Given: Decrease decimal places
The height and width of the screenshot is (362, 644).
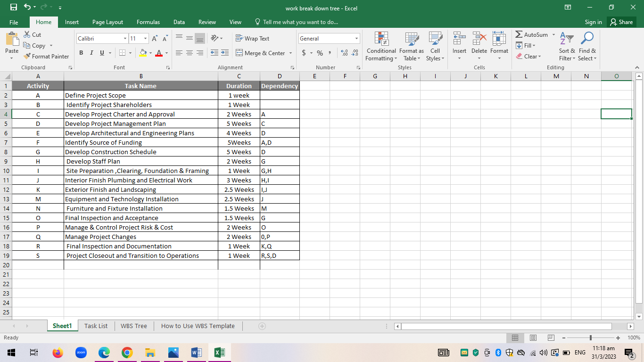Looking at the screenshot, I should tap(355, 53).
